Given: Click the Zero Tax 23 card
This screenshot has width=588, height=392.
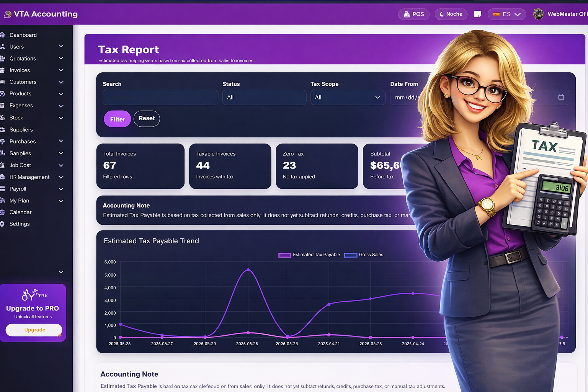Looking at the screenshot, I should (x=317, y=166).
